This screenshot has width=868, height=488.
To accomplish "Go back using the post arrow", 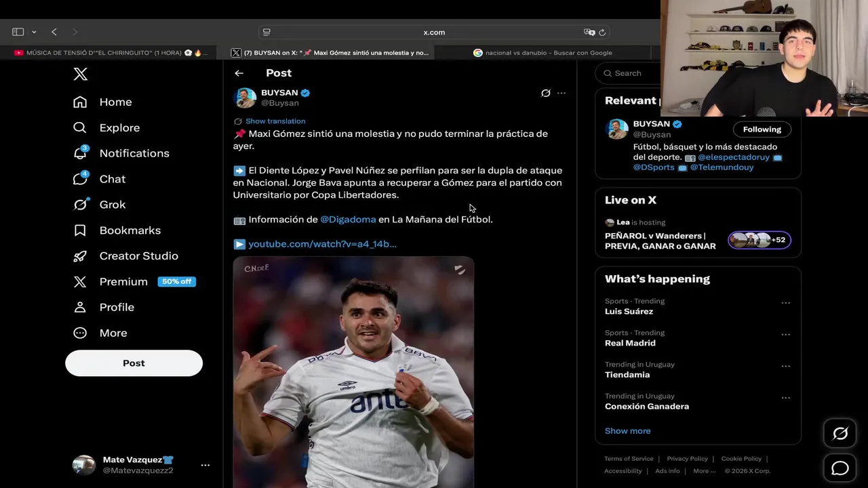I will 239,73.
